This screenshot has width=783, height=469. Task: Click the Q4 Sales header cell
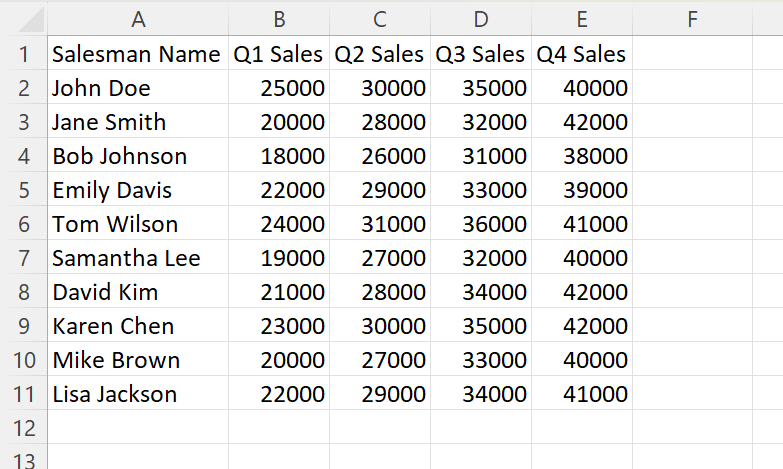tap(582, 54)
